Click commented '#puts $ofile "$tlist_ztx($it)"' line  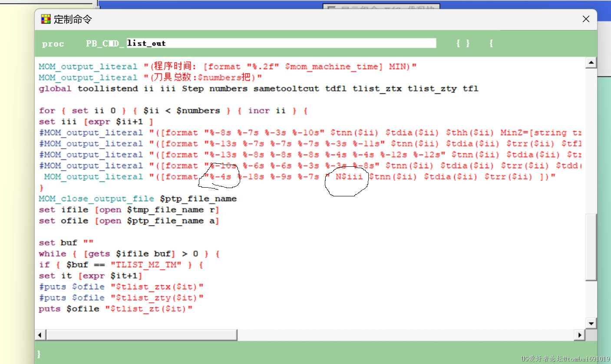point(121,287)
